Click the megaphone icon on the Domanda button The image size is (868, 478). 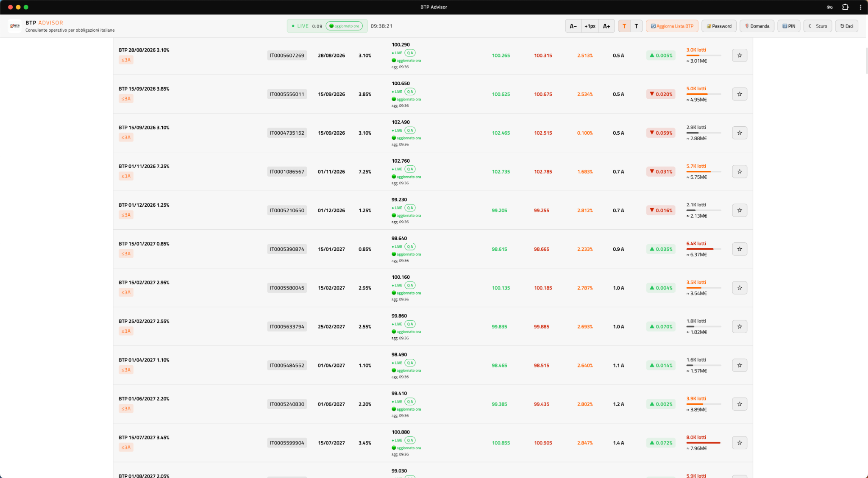point(747,26)
